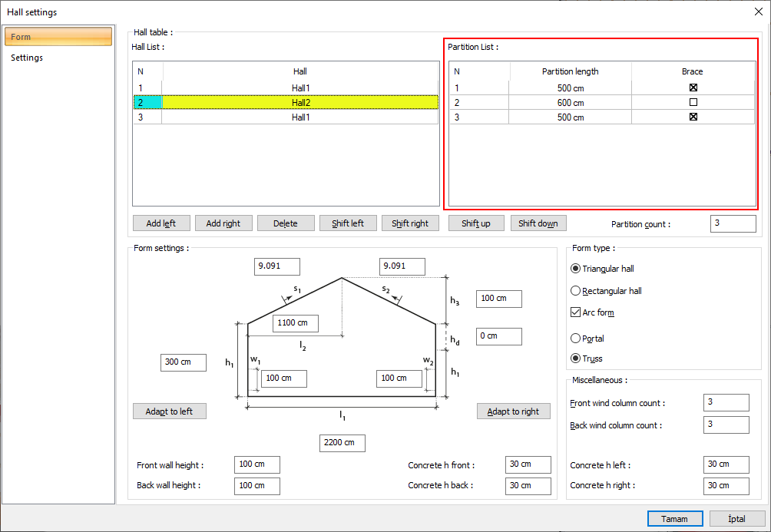The height and width of the screenshot is (532, 771).
Task: Close the Hall settings dialog
Action: pos(759,12)
